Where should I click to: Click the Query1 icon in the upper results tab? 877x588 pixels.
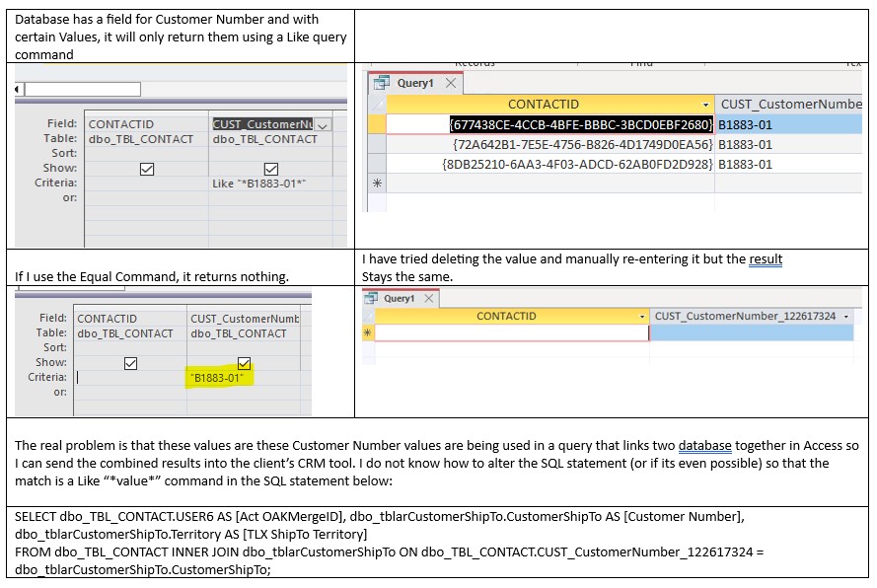click(382, 83)
